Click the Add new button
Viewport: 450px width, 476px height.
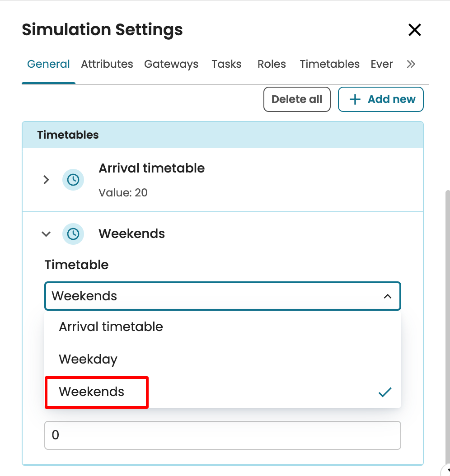(x=380, y=99)
